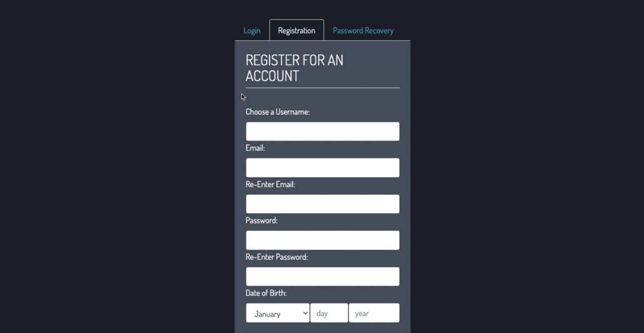The height and width of the screenshot is (333, 644).
Task: Focus the Password input field
Action: pos(323,240)
